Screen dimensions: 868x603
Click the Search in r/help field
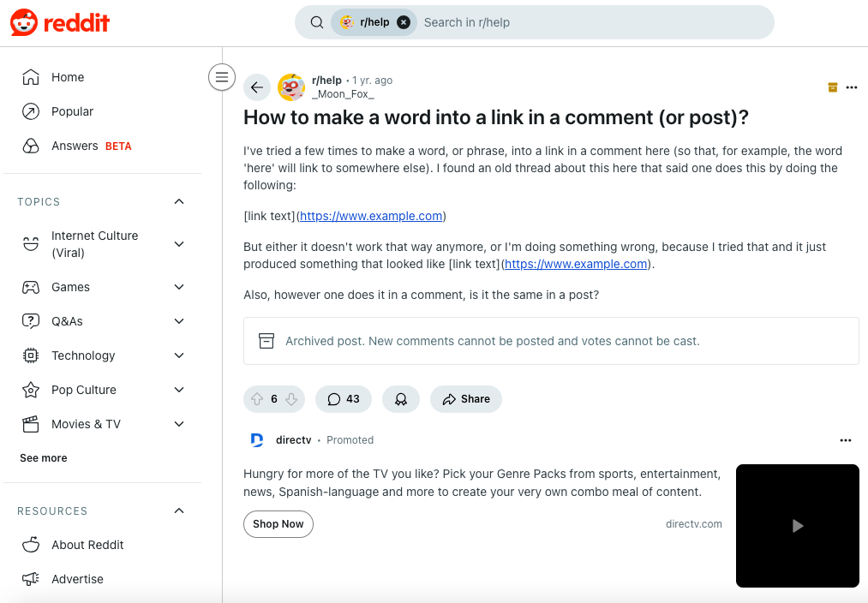591,22
